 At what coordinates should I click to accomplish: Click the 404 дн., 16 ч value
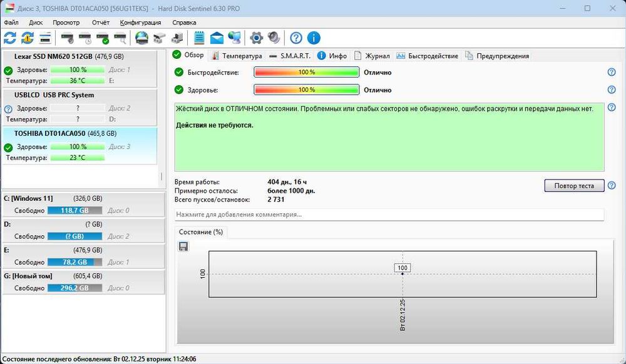click(x=287, y=182)
